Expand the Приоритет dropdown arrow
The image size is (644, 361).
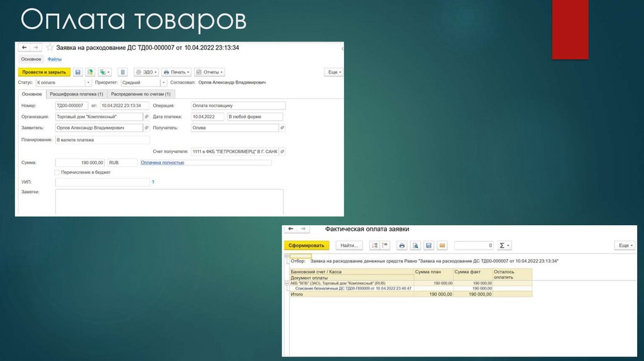164,82
